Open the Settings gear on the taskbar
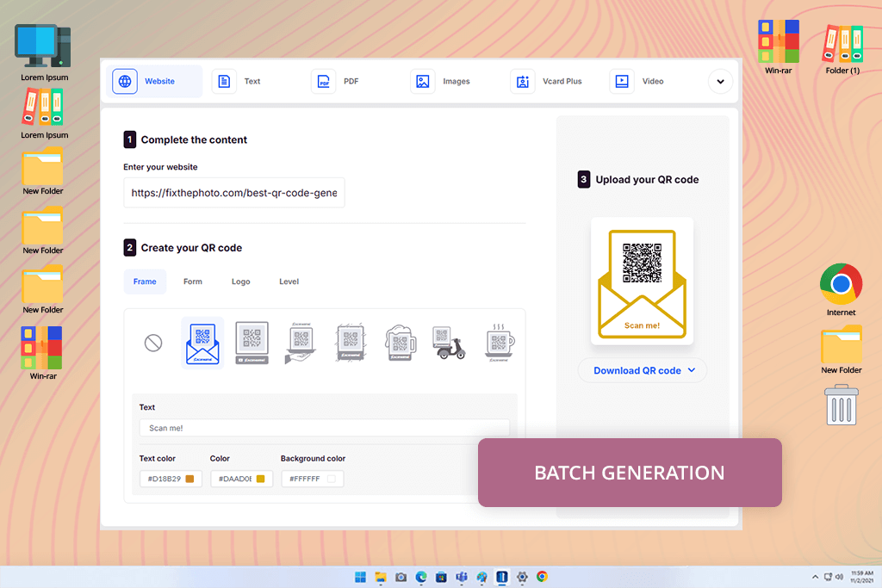882x588 pixels. [522, 578]
